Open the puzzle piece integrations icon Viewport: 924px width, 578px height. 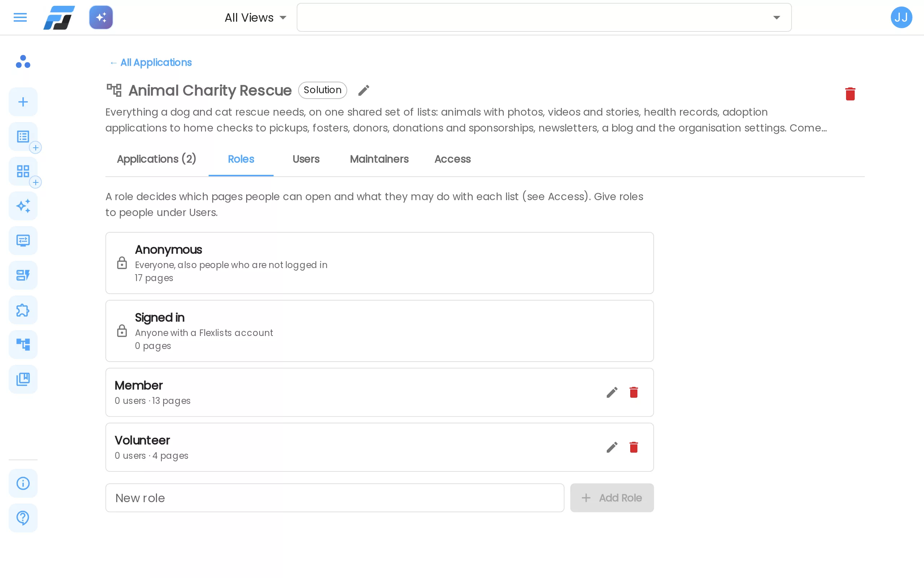click(x=23, y=310)
